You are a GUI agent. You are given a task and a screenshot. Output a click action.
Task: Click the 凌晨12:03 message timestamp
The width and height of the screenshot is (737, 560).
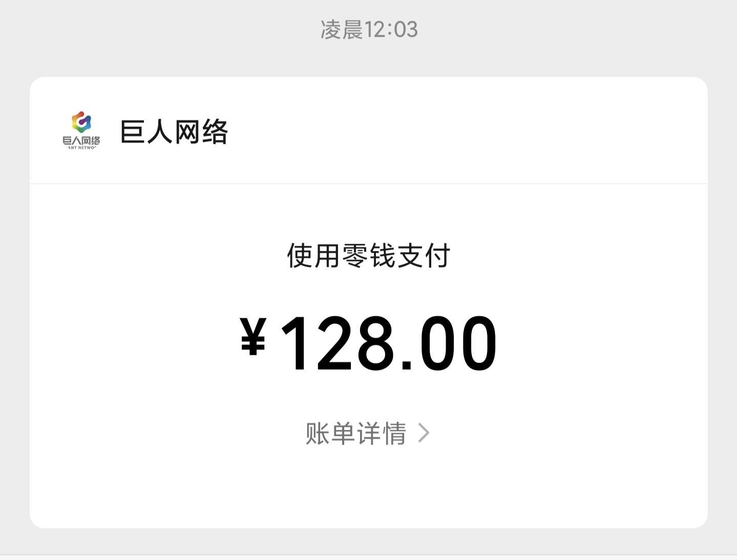tap(369, 29)
